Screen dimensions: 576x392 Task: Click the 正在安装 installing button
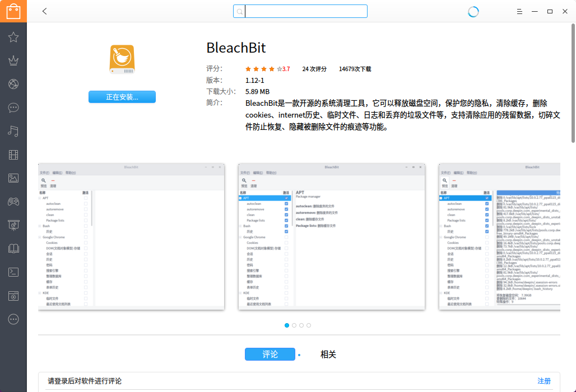(x=122, y=96)
